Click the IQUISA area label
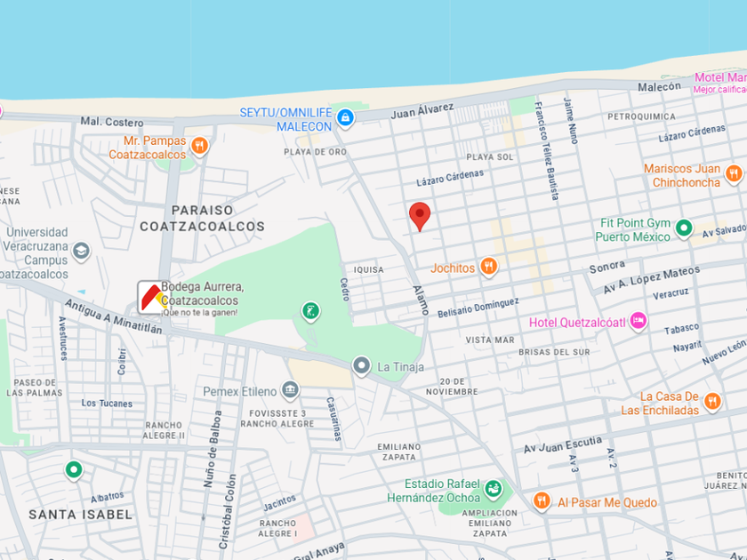 [x=369, y=269]
